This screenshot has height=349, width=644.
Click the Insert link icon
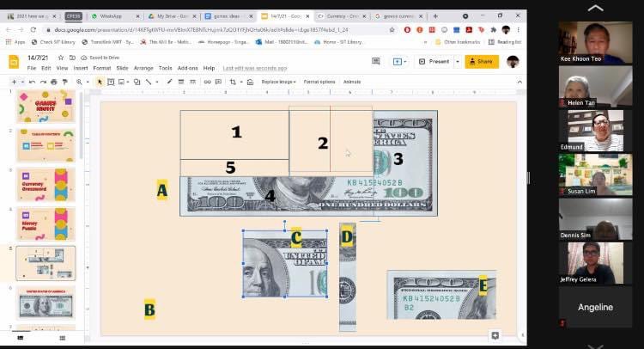[x=208, y=82]
